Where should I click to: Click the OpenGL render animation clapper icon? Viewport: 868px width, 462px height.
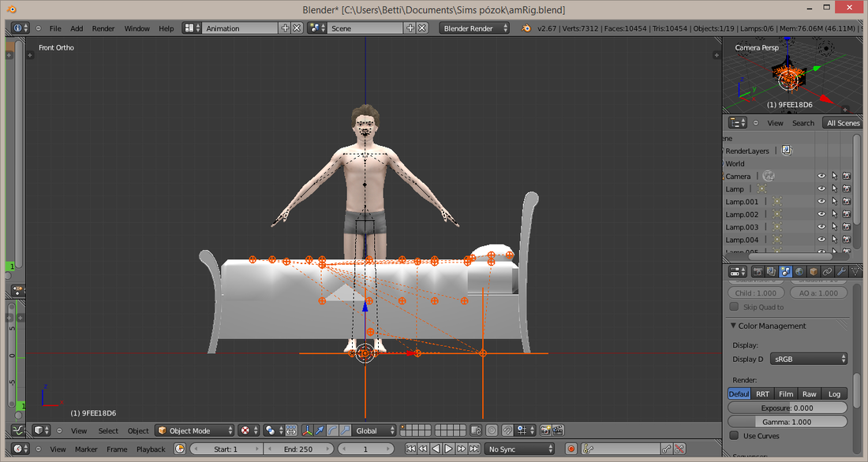point(558,430)
